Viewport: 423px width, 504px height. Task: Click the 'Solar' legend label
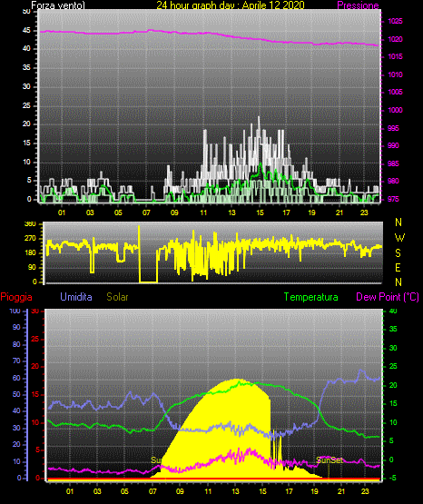pyautogui.click(x=118, y=297)
